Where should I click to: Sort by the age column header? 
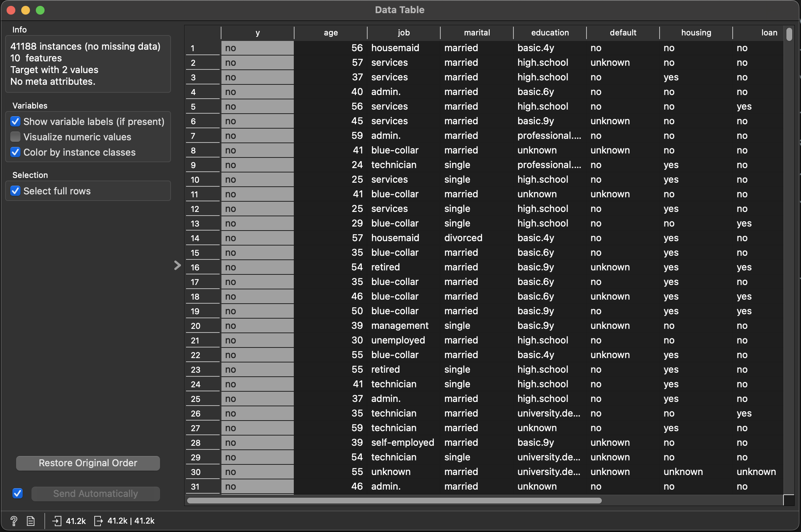[x=330, y=33]
